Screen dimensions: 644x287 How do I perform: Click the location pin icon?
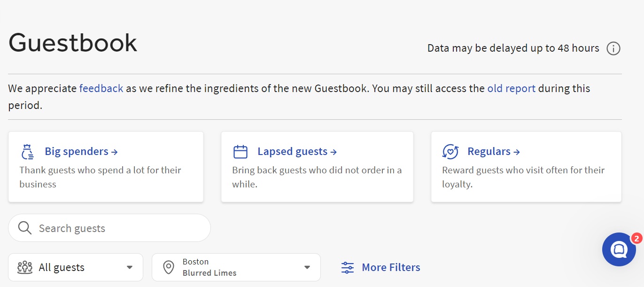[168, 267]
